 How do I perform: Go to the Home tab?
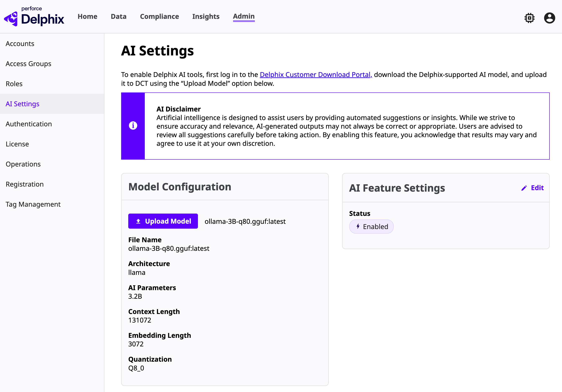click(87, 16)
